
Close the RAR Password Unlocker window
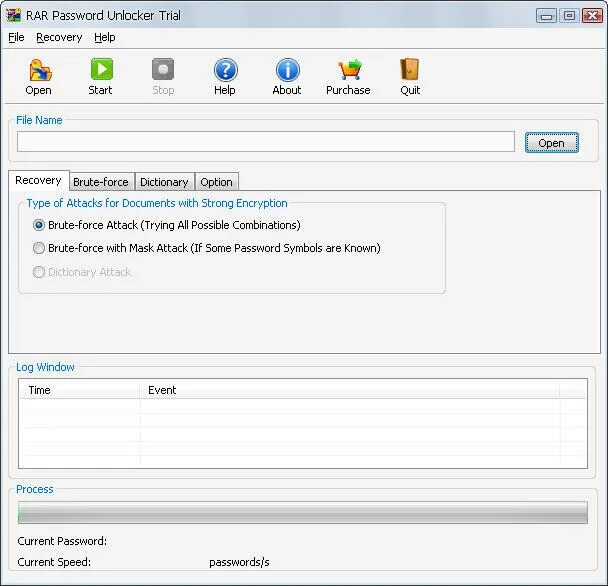(592, 16)
